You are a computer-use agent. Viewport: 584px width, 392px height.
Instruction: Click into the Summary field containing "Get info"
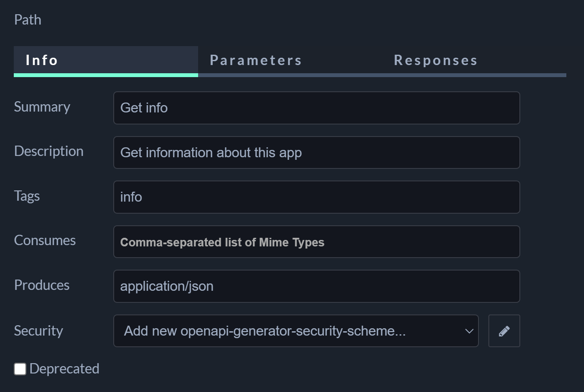pos(317,108)
